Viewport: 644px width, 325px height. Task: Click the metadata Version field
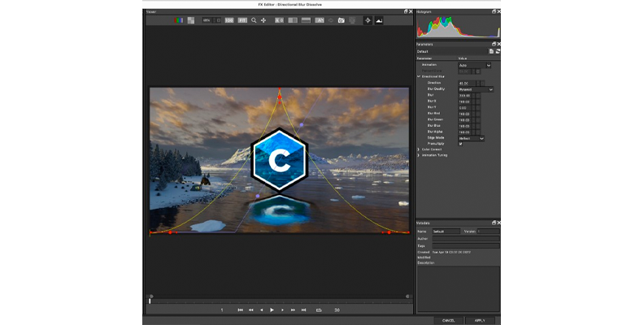tap(489, 232)
